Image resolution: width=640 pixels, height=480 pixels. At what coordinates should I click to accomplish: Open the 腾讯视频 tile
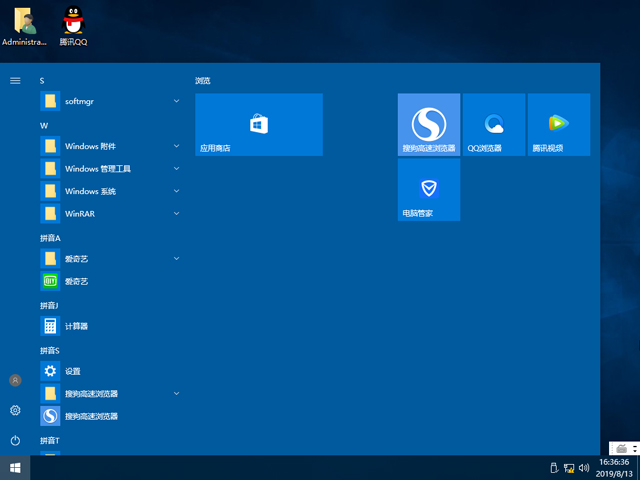559,124
